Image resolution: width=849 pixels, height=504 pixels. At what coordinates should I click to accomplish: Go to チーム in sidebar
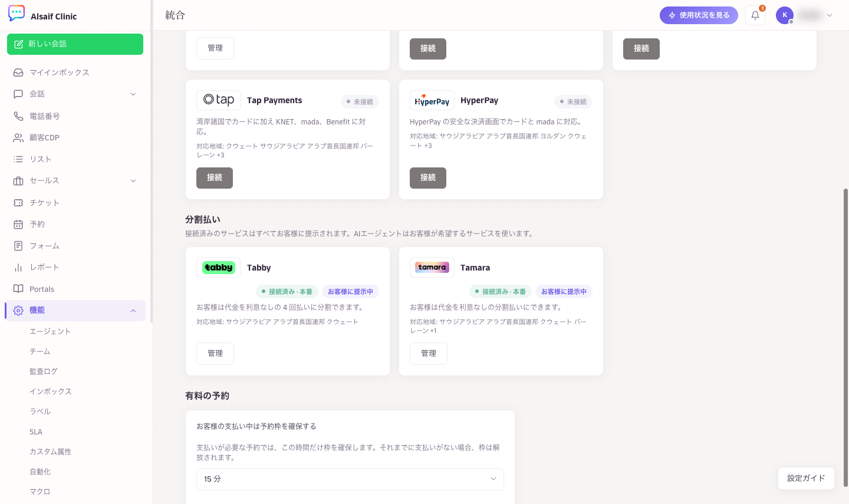click(40, 351)
